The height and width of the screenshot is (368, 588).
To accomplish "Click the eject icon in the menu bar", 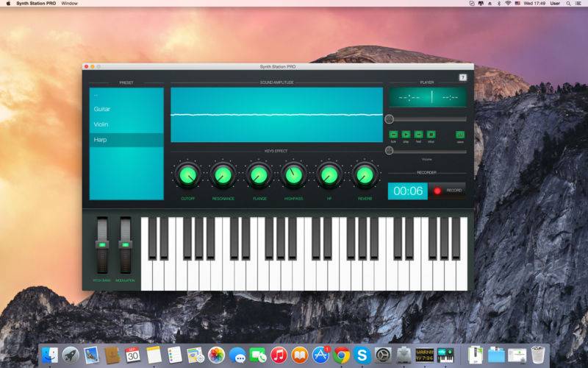I will point(490,4).
